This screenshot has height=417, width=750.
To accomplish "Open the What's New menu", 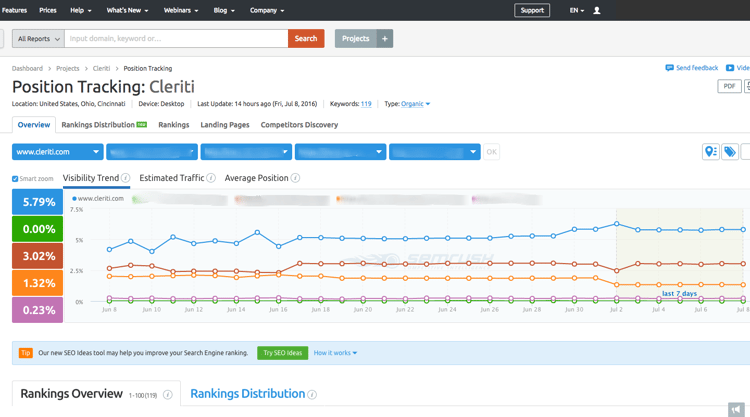I will pyautogui.click(x=127, y=10).
